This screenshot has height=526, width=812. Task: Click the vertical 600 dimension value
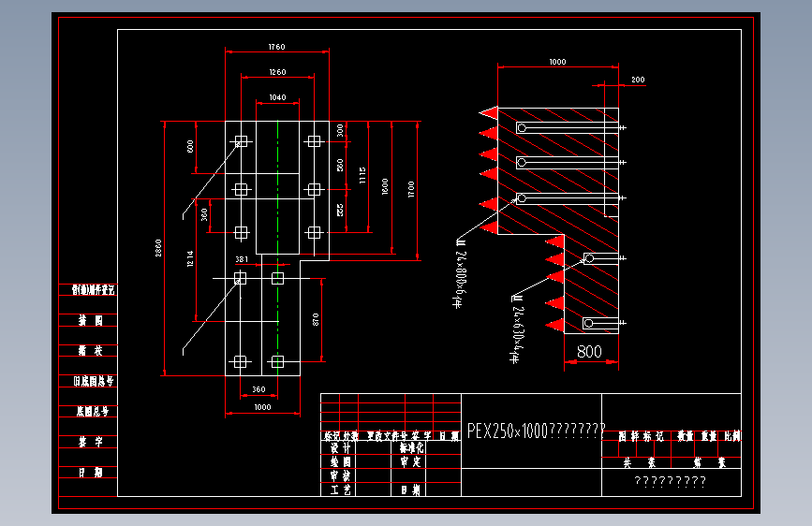click(x=189, y=147)
